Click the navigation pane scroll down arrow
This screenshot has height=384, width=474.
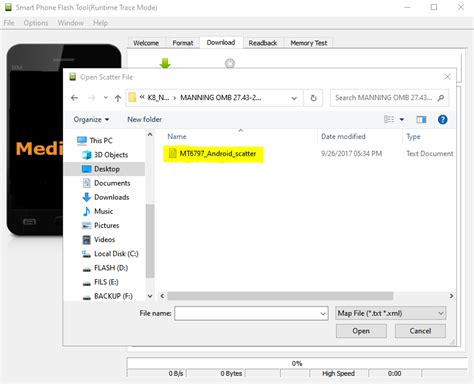150,296
